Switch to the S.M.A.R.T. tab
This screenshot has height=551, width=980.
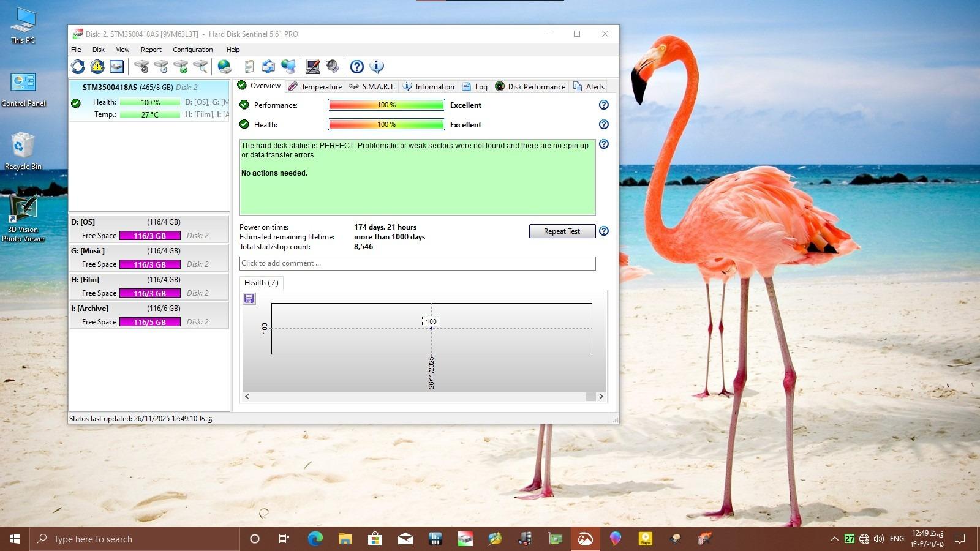(372, 86)
